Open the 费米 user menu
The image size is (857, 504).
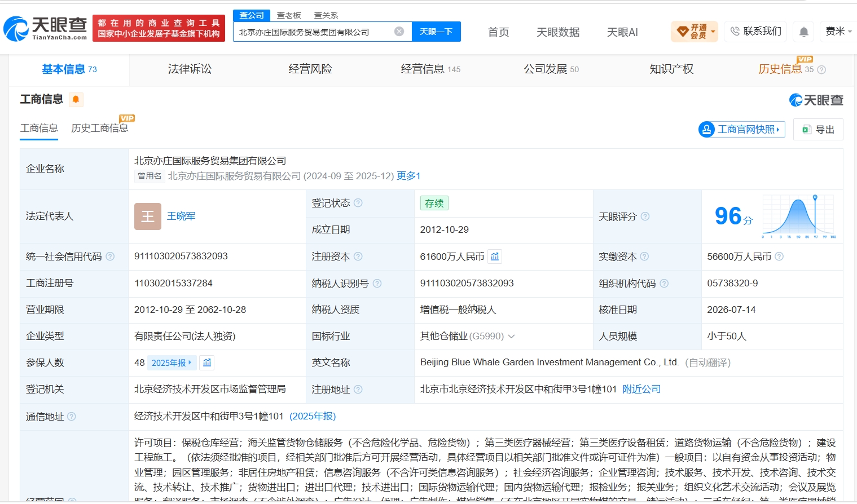[x=838, y=32]
